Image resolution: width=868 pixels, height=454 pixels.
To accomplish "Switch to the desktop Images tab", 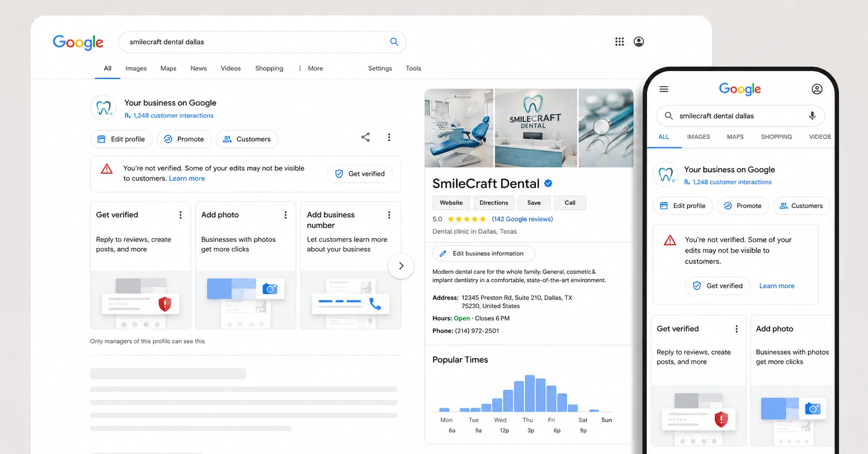I will pos(136,69).
